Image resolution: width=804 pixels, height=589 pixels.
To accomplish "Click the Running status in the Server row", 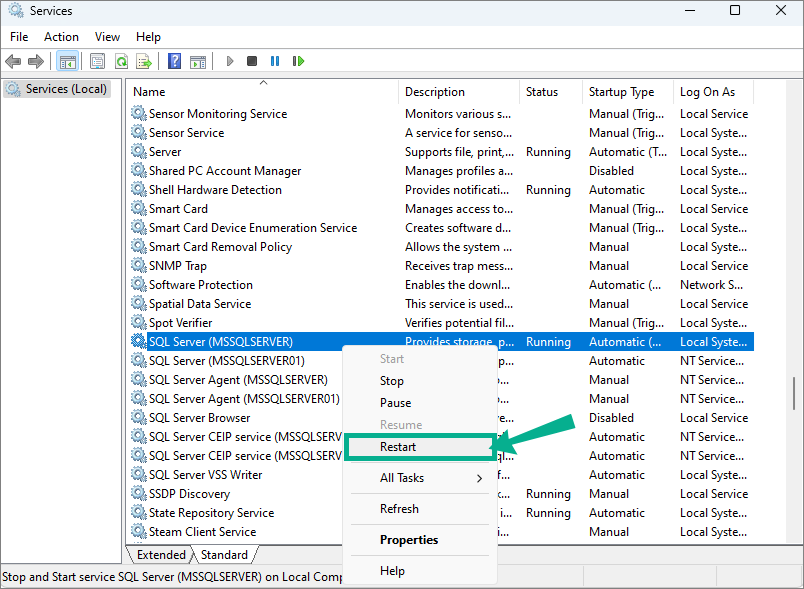I will (x=548, y=152).
